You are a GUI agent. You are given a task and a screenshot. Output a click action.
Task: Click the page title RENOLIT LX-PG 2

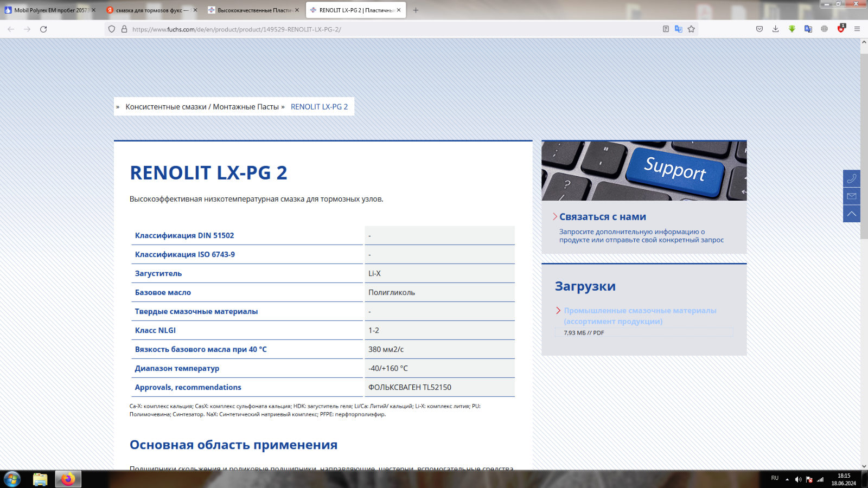click(208, 173)
